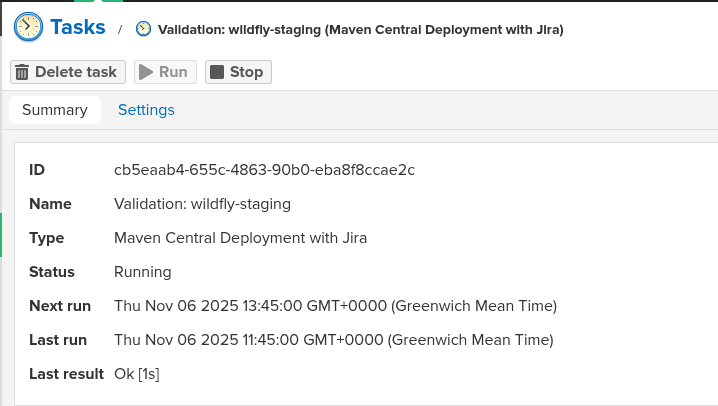Click the large Tasks clock icon
Screen dimensions: 718x406
pyautogui.click(x=29, y=28)
